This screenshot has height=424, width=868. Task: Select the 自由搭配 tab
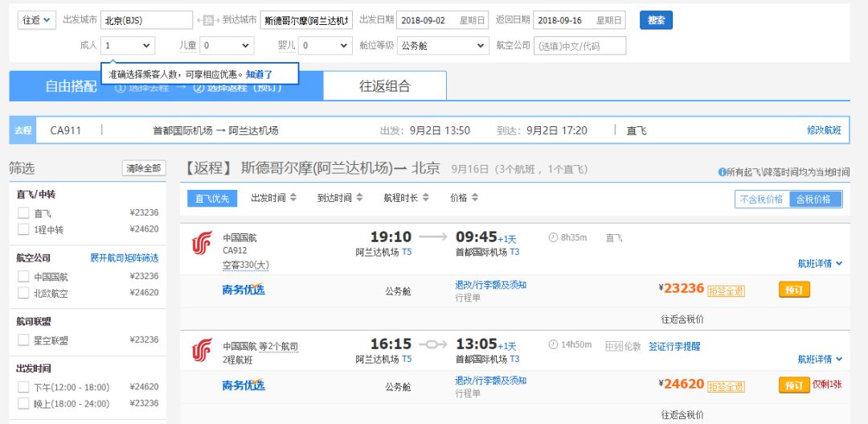coord(71,86)
